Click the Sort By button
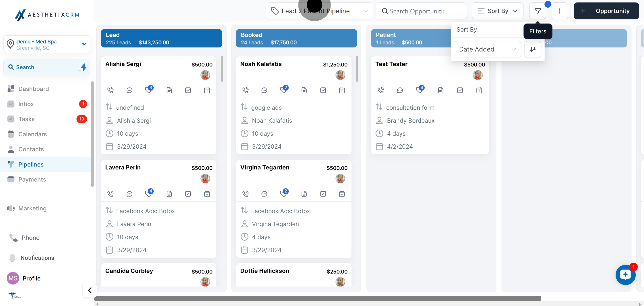 coord(497,11)
